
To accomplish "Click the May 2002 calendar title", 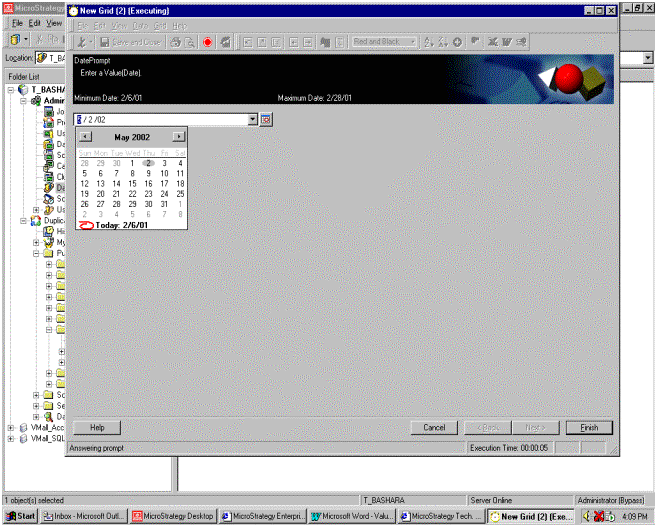I will click(132, 137).
